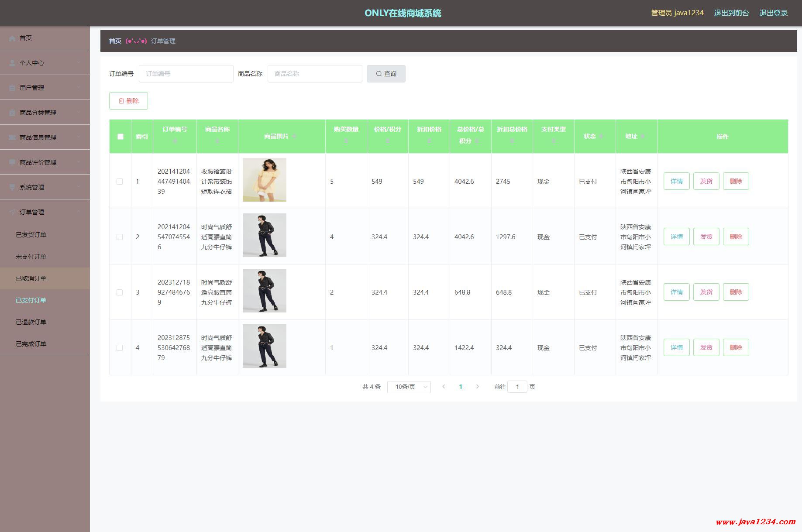Click the clipboard icon beside 用户管理

pos(12,88)
